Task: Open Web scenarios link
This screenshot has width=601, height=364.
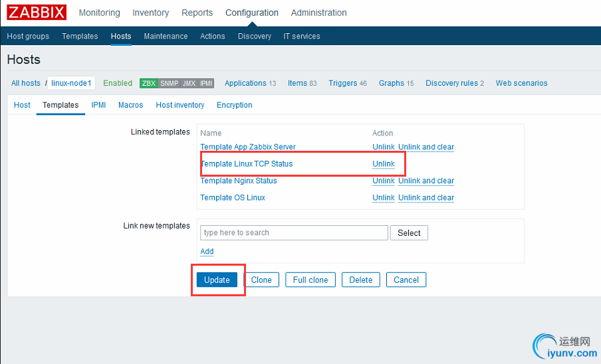Action: pos(521,83)
